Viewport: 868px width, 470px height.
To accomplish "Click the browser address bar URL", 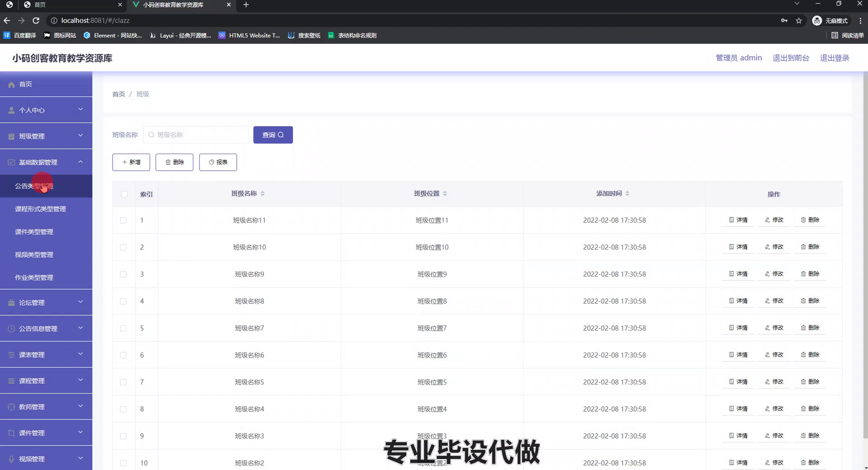I will pos(95,20).
